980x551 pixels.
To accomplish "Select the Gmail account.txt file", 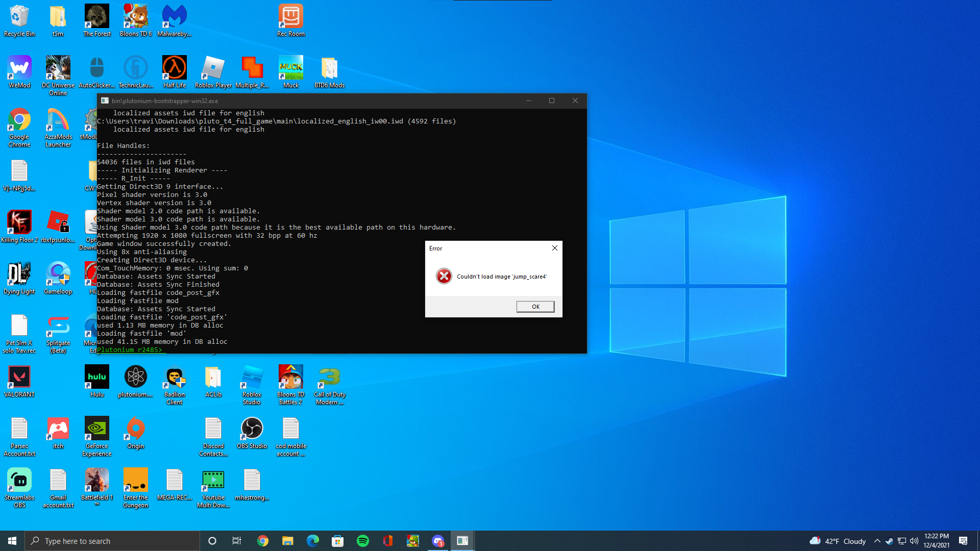I will click(58, 488).
